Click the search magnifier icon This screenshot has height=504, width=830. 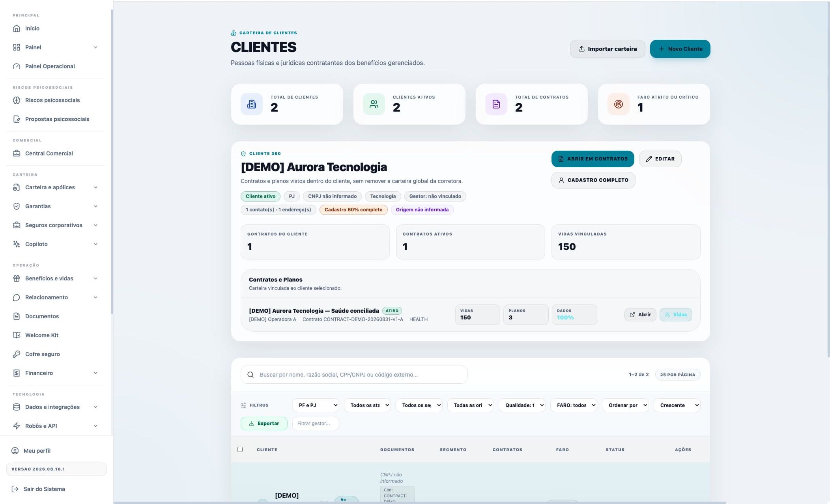point(250,375)
